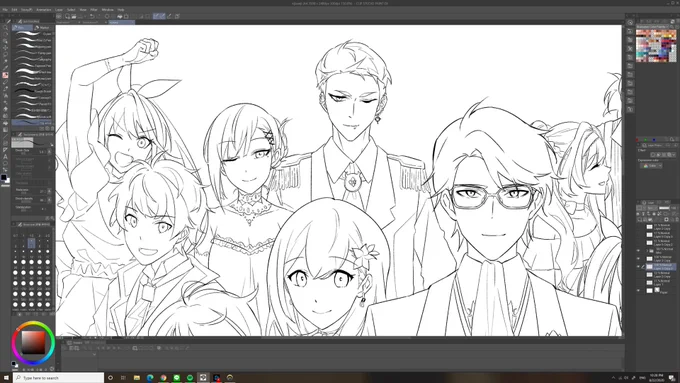Open the File menu
The height and width of the screenshot is (383, 680).
pyautogui.click(x=5, y=10)
